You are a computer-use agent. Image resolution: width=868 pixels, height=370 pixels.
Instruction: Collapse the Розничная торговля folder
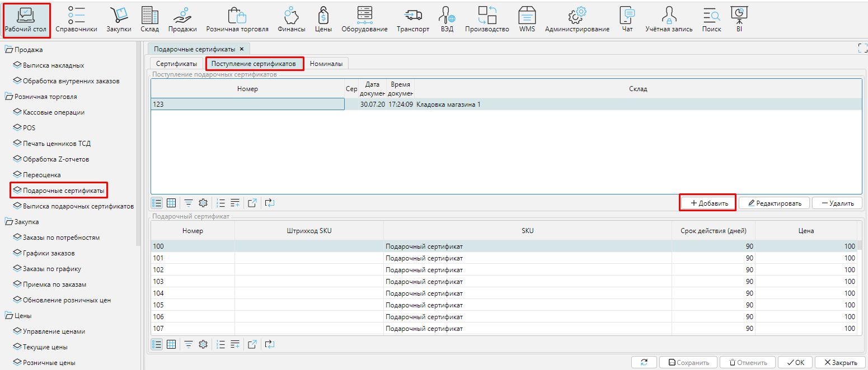[x=9, y=97]
